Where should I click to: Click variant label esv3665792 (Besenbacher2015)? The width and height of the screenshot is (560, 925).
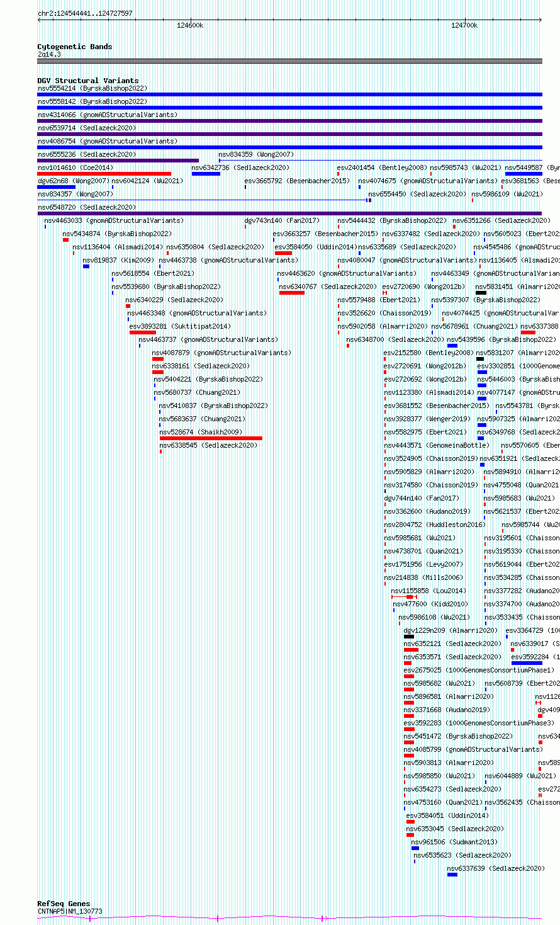(x=297, y=181)
